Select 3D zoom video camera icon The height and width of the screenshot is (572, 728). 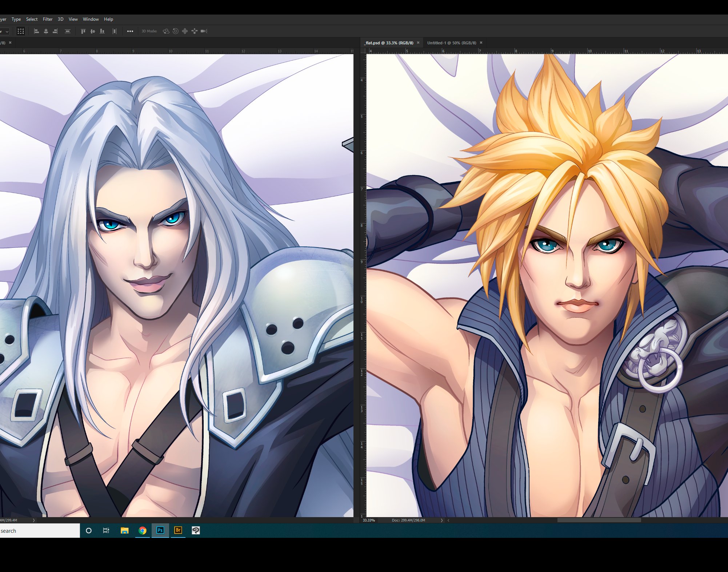tap(204, 31)
